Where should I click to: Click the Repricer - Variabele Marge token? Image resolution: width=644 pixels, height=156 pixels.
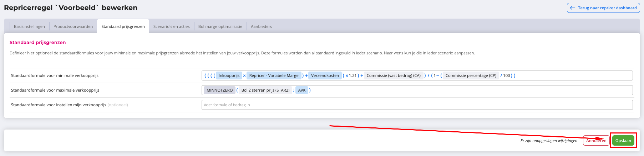274,75
